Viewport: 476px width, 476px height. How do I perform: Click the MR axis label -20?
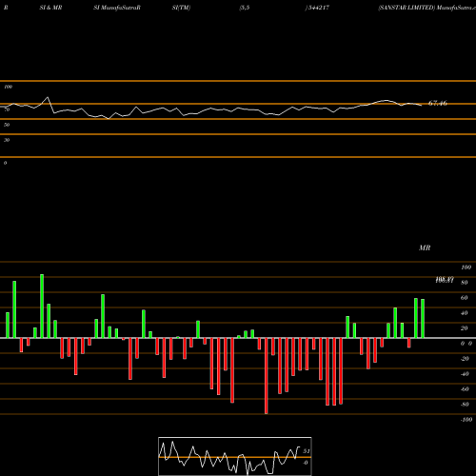pyautogui.click(x=465, y=359)
